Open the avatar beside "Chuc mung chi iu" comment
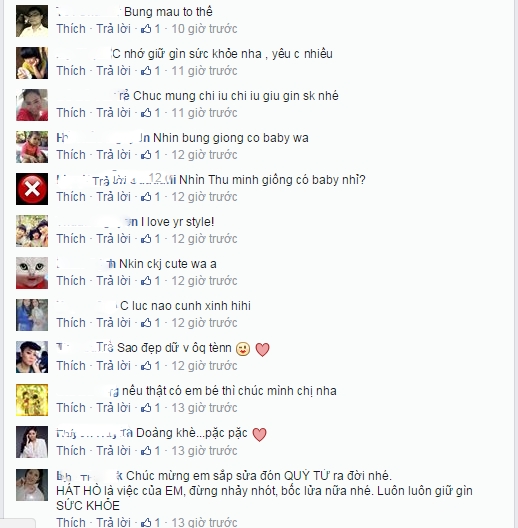This screenshot has height=528, width=518. 32,105
